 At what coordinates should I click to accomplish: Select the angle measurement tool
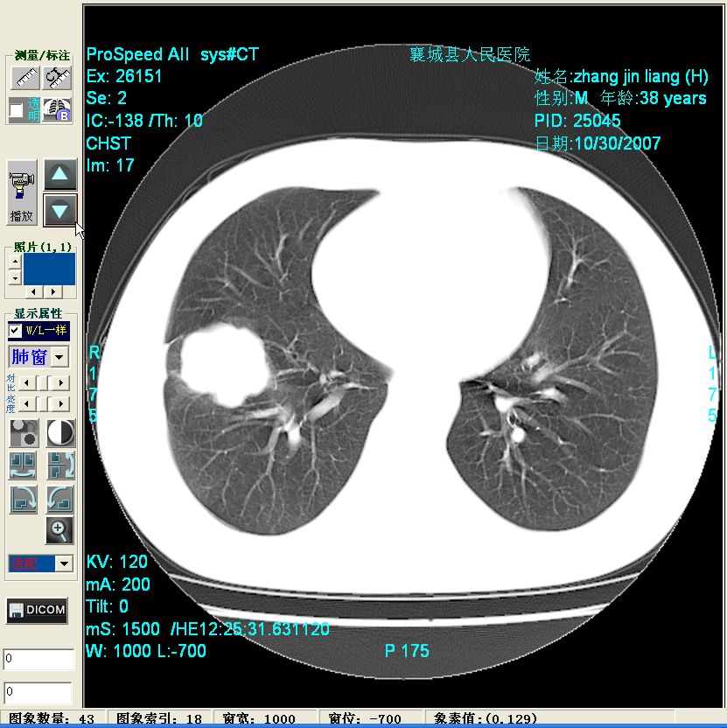point(58,78)
